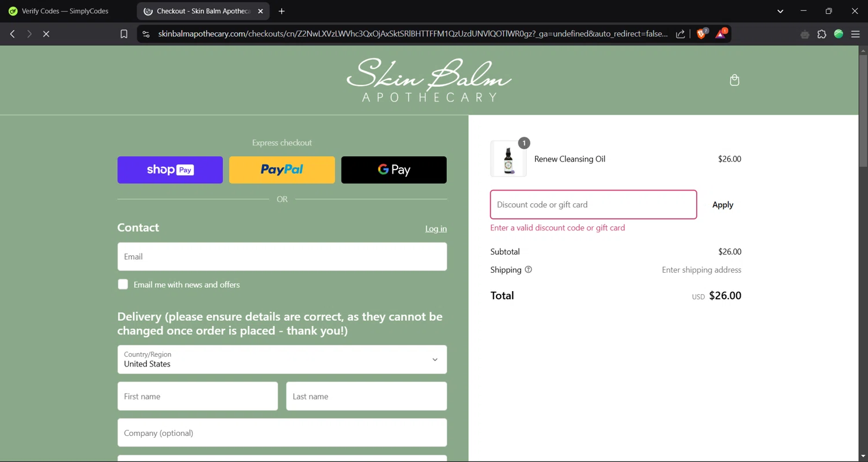
Task: Click the First name field
Action: click(197, 397)
